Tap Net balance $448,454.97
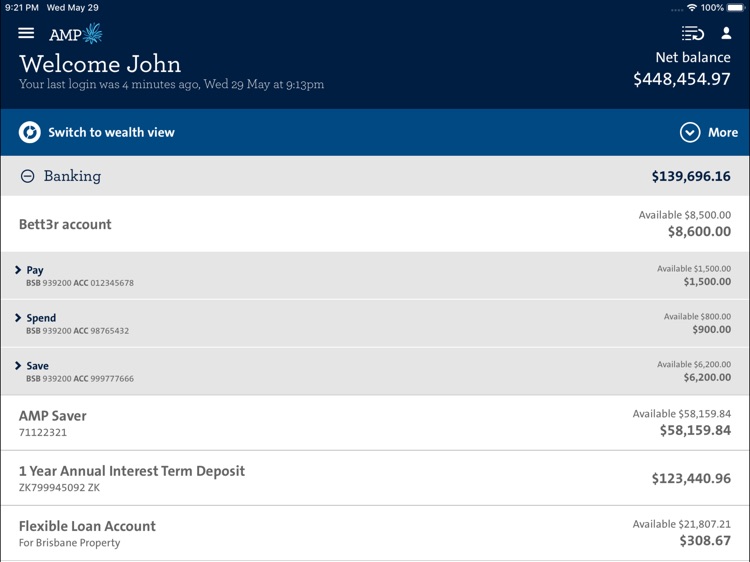Image resolution: width=750 pixels, height=562 pixels. pos(682,69)
